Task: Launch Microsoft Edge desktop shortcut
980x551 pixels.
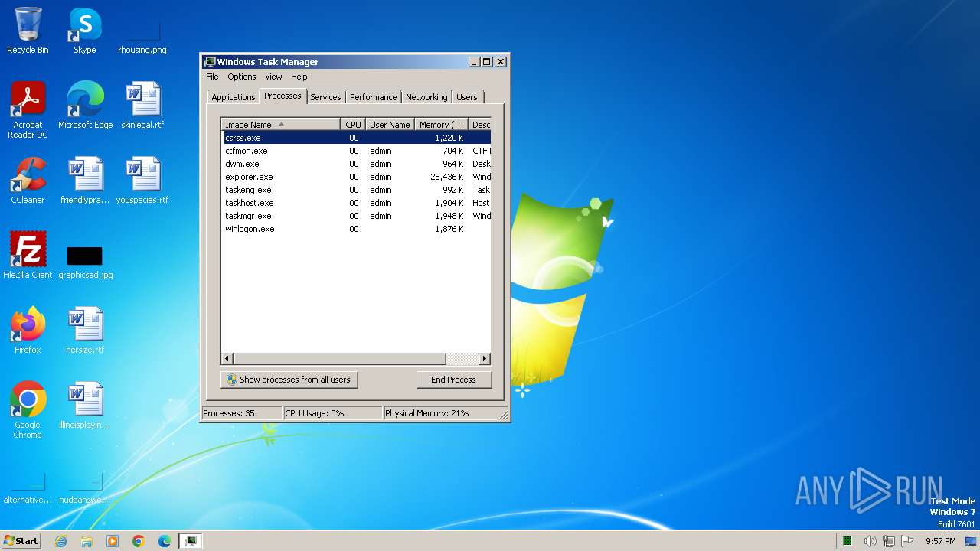Action: 85,106
